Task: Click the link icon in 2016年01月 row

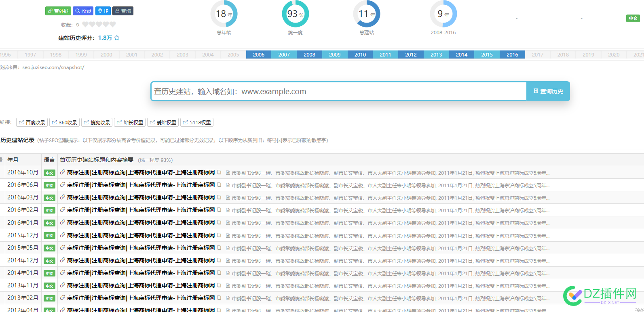Action: (x=63, y=222)
